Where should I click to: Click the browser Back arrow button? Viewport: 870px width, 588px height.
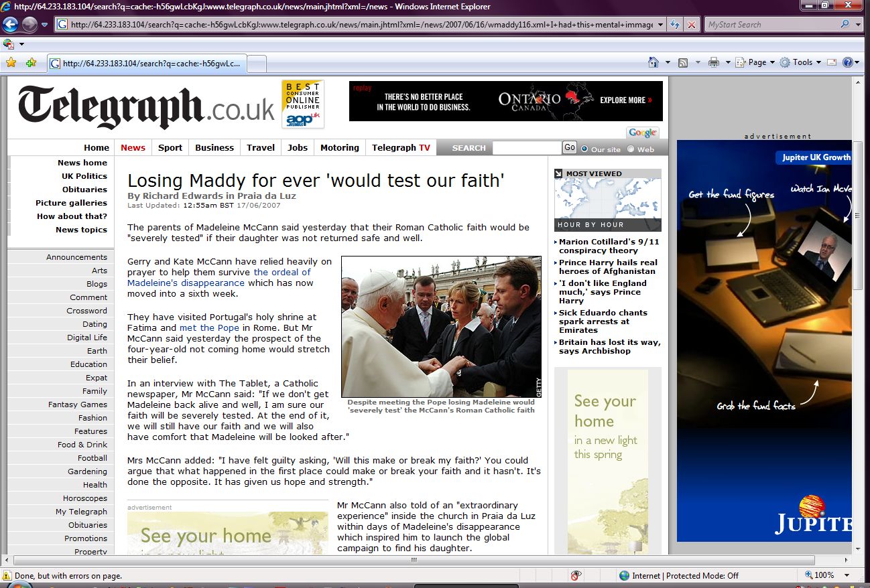(x=10, y=25)
